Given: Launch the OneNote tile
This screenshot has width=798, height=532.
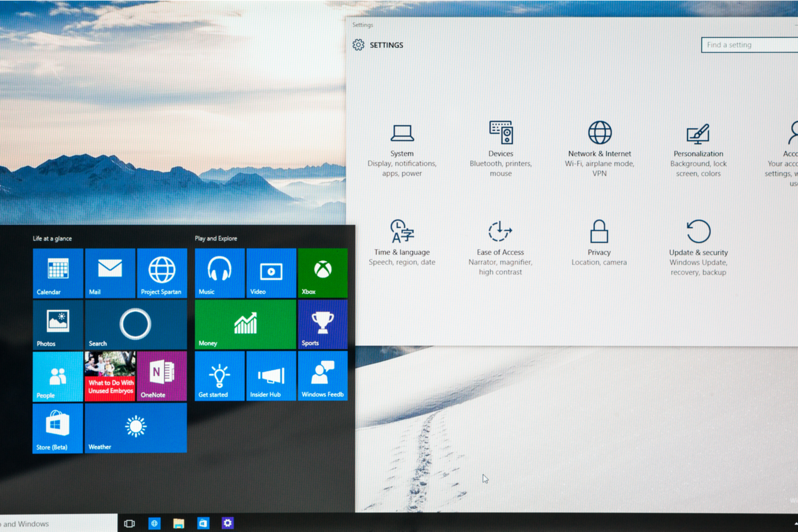Looking at the screenshot, I should coord(161,376).
